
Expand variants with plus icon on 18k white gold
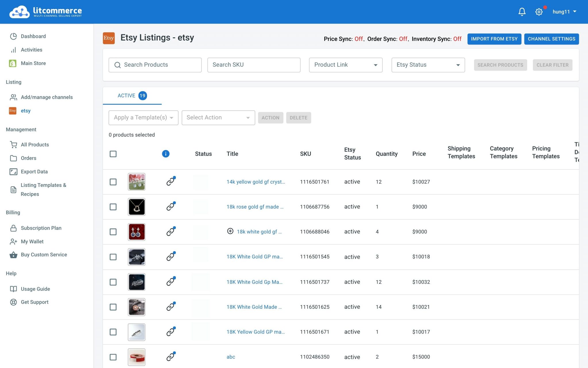tap(230, 231)
